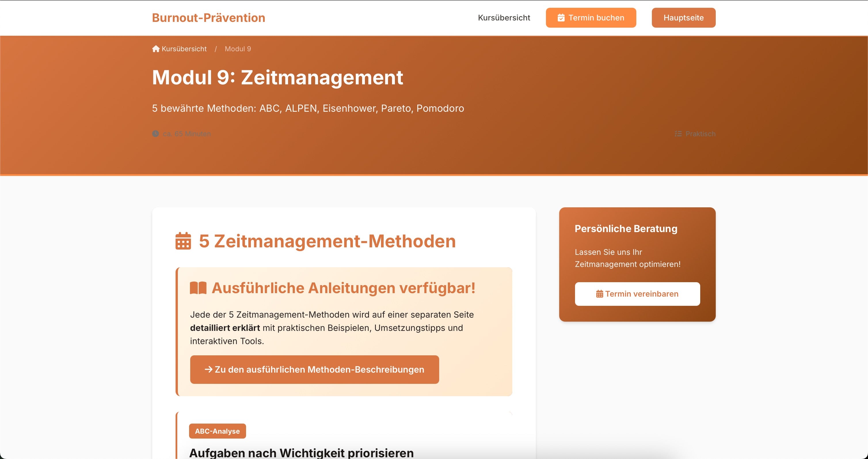Select Kursübersicht in the breadcrumb trail

[184, 49]
